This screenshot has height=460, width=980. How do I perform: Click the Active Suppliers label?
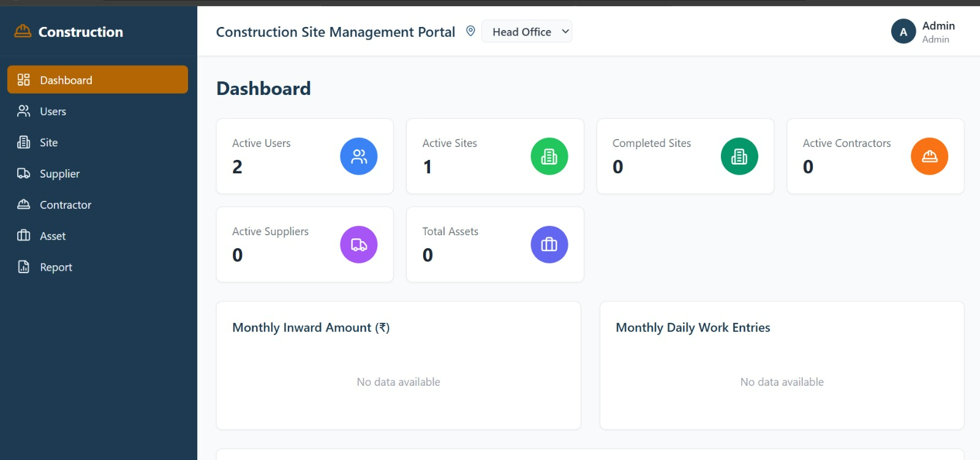coord(270,231)
